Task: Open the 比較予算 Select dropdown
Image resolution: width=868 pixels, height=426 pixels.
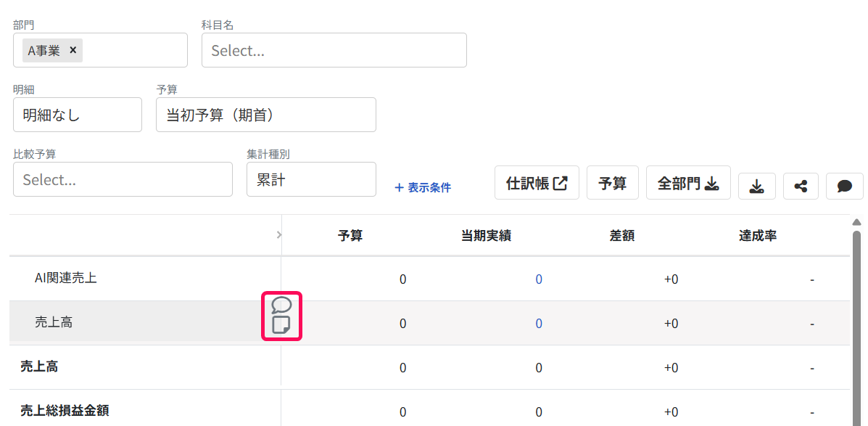Action: 123,179
